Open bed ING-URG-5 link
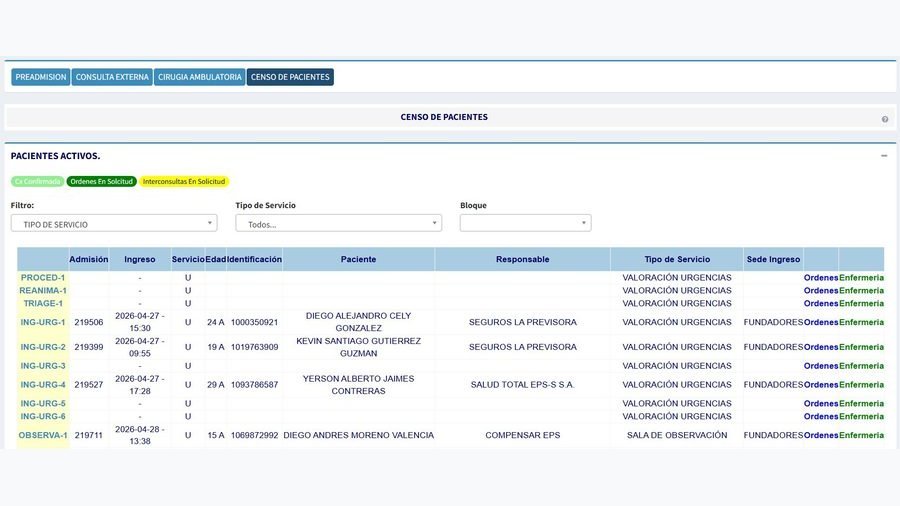This screenshot has height=506, width=900. point(43,404)
